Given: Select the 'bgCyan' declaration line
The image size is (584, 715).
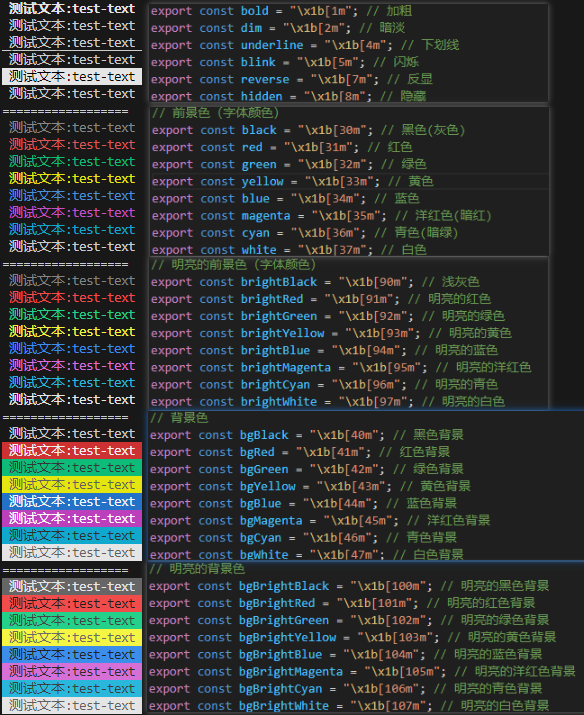Looking at the screenshot, I should click(x=304, y=538).
